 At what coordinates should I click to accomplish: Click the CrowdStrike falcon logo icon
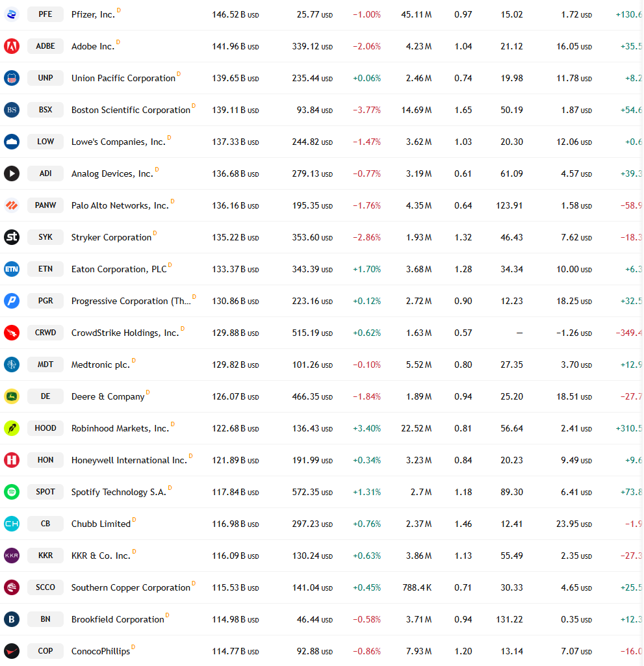(x=12, y=333)
